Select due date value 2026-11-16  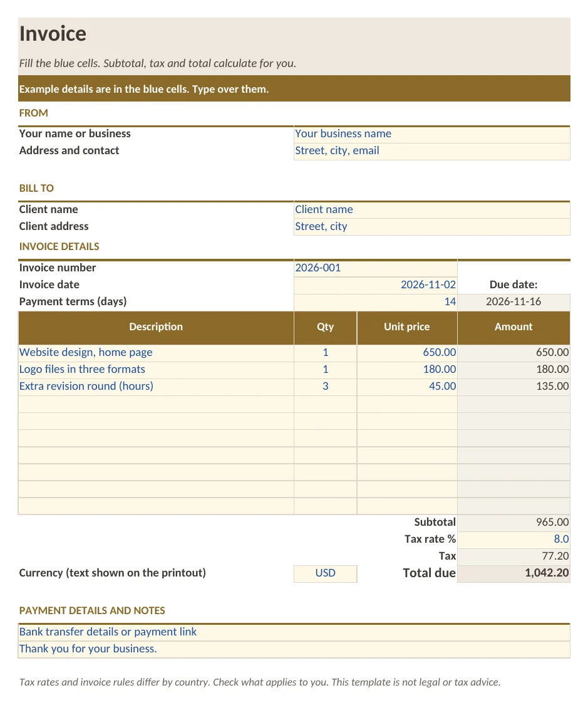tap(513, 302)
